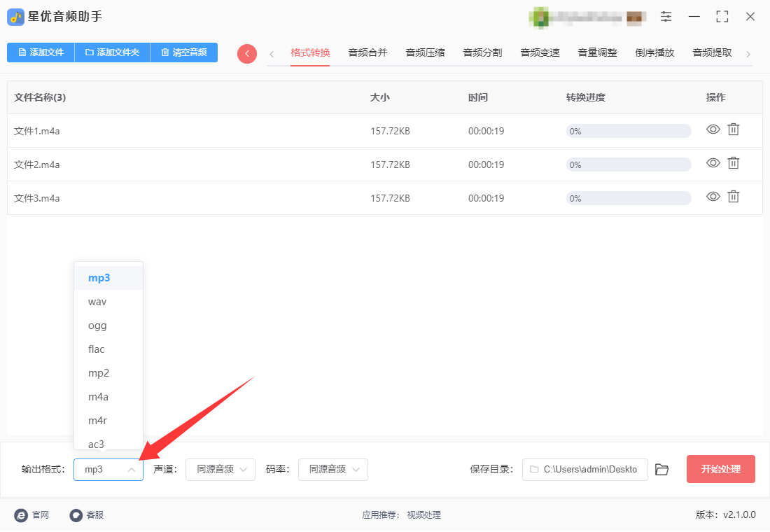Open the settings sliders icon in title bar
770x532 pixels.
(x=666, y=17)
